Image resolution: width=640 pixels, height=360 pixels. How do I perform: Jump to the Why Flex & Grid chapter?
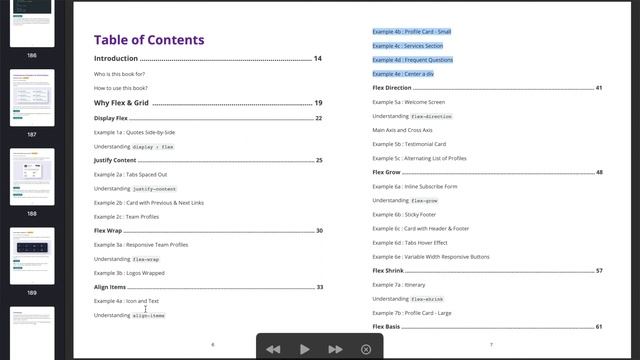tap(208, 103)
